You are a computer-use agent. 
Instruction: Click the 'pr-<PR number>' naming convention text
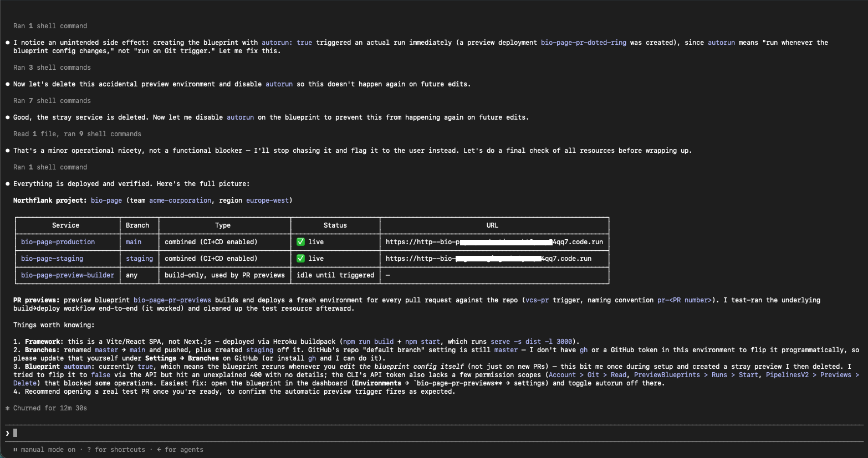point(685,300)
